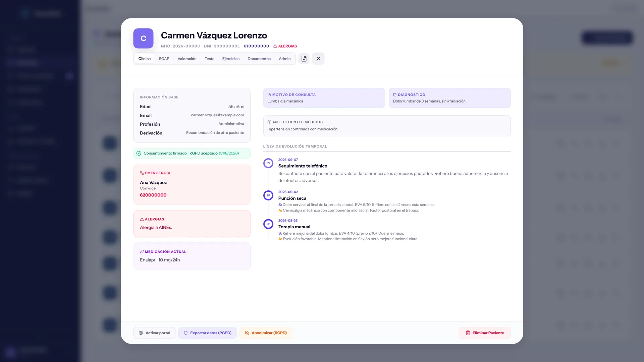Switch to the Clínica tab
644x362 pixels.
[144, 59]
